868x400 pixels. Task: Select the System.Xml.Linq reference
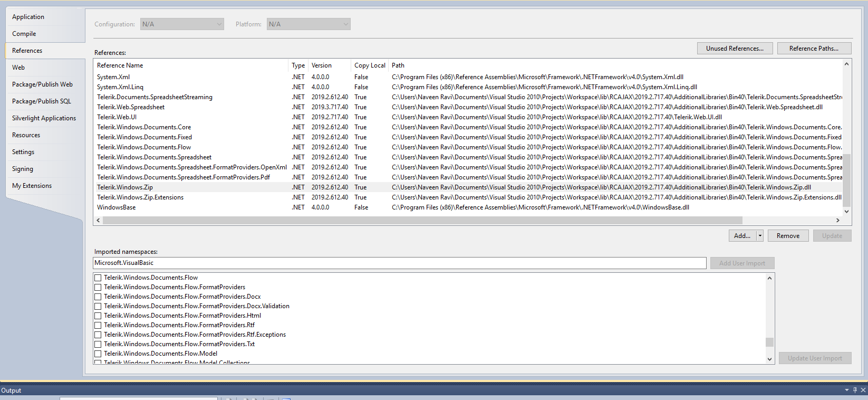[x=468, y=87]
